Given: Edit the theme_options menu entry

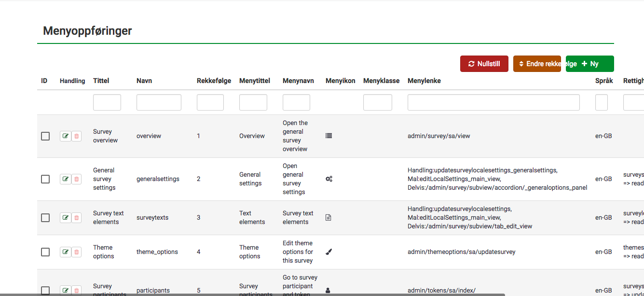Looking at the screenshot, I should click(x=65, y=252).
